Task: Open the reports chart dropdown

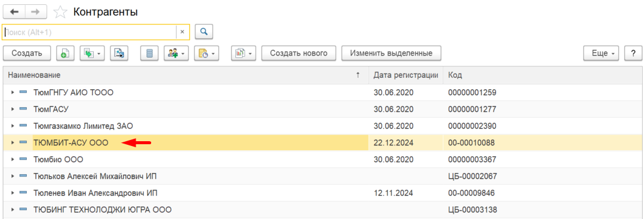Action: (244, 53)
